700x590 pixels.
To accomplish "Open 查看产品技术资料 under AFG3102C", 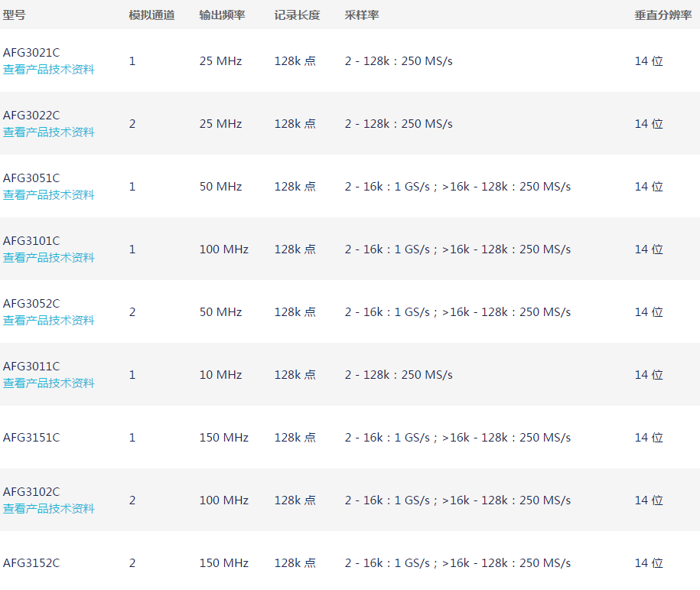I will point(49,509).
